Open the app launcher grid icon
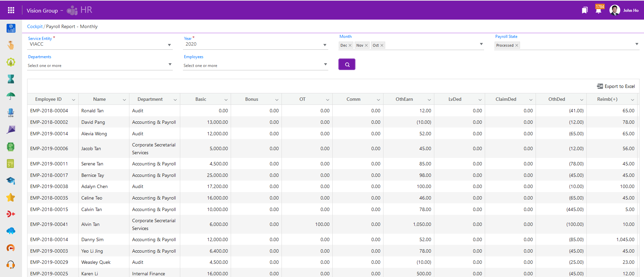The width and height of the screenshot is (644, 277). (11, 10)
